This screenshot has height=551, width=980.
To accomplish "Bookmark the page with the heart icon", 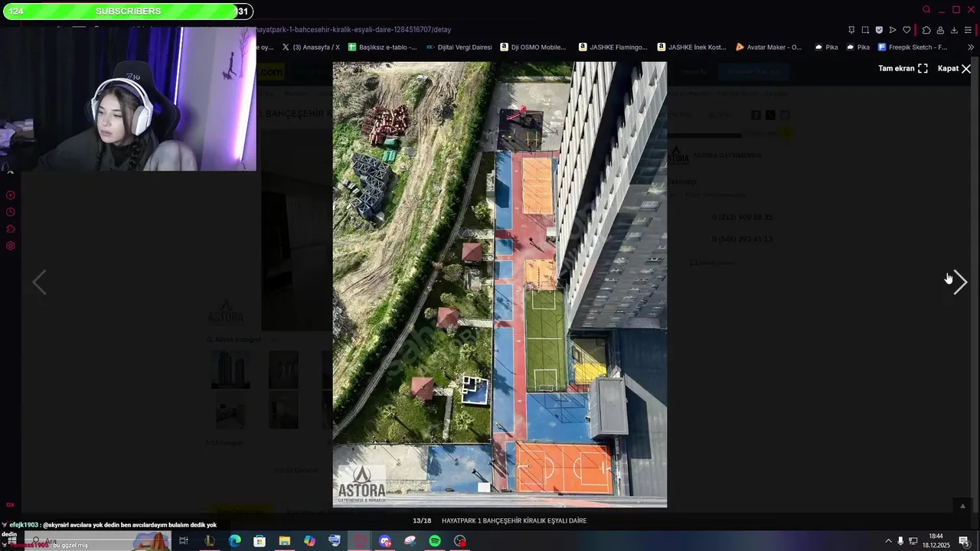I will pos(906,30).
